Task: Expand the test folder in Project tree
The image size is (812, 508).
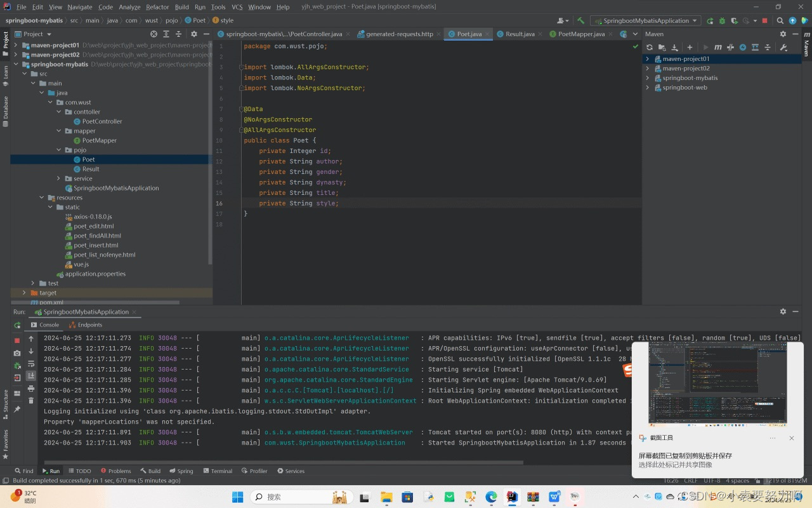Action: click(x=33, y=283)
